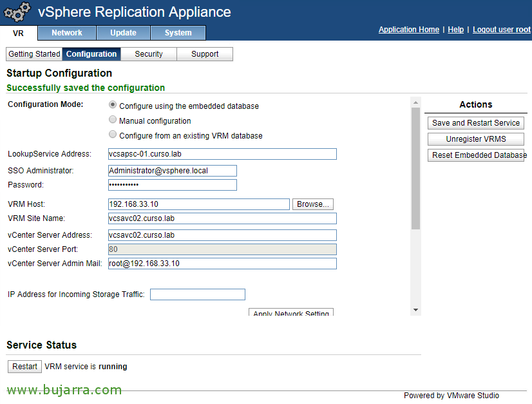Click the Apply Network Setting button
The width and height of the screenshot is (532, 404).
click(x=291, y=313)
